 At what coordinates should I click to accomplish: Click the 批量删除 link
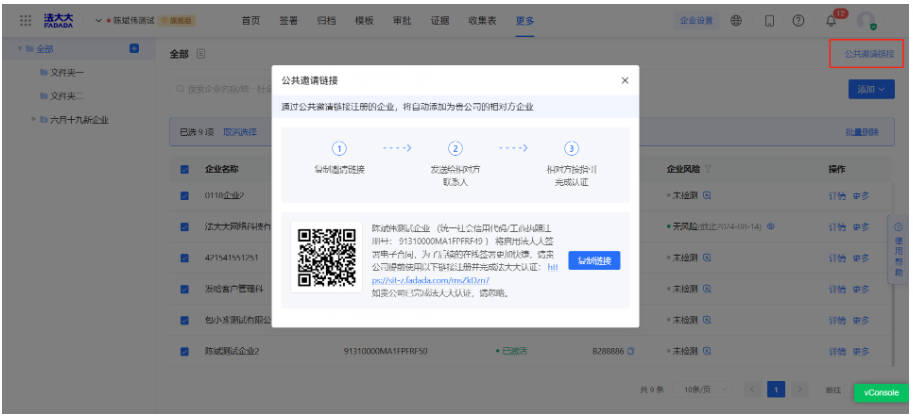click(x=862, y=132)
